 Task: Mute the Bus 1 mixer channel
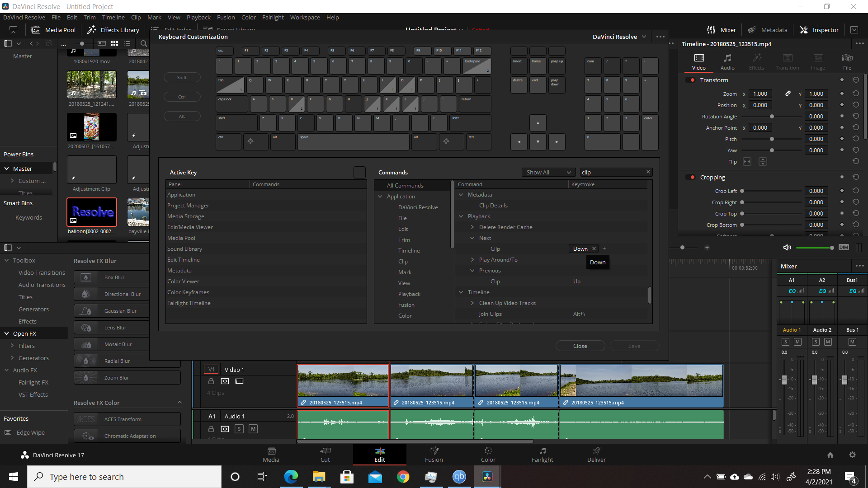point(852,342)
